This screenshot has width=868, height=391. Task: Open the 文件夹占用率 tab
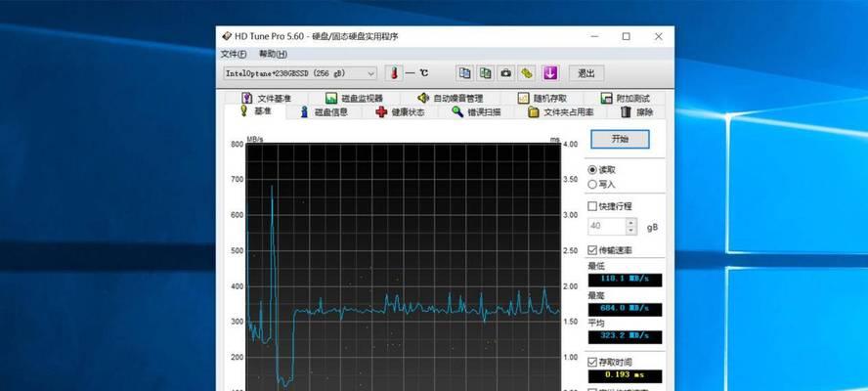click(x=560, y=111)
